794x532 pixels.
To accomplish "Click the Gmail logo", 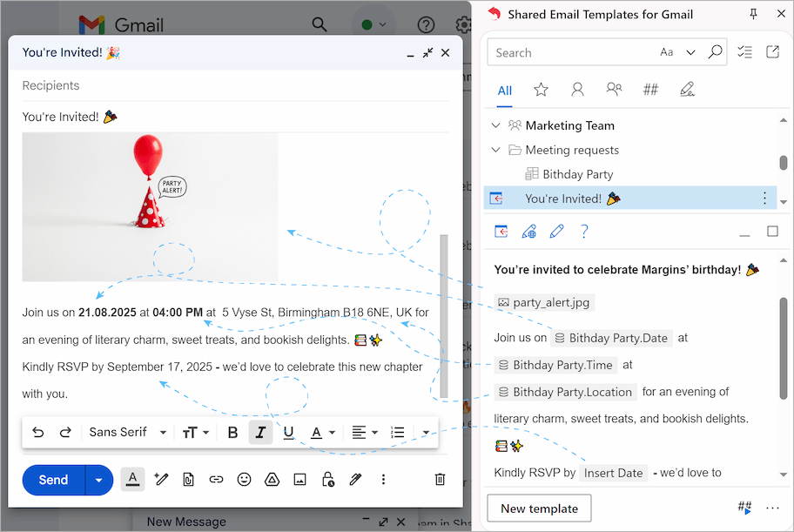I will tap(122, 24).
